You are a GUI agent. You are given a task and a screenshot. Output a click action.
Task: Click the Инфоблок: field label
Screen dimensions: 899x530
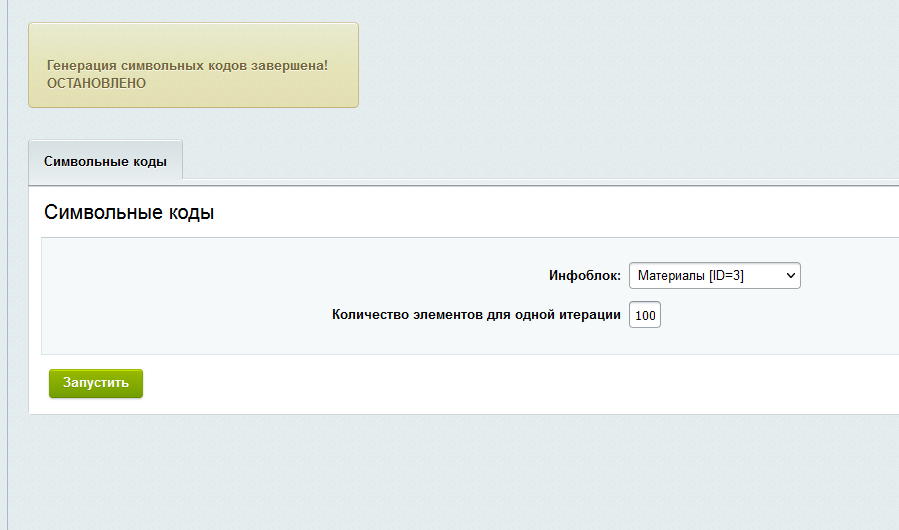pyautogui.click(x=584, y=275)
